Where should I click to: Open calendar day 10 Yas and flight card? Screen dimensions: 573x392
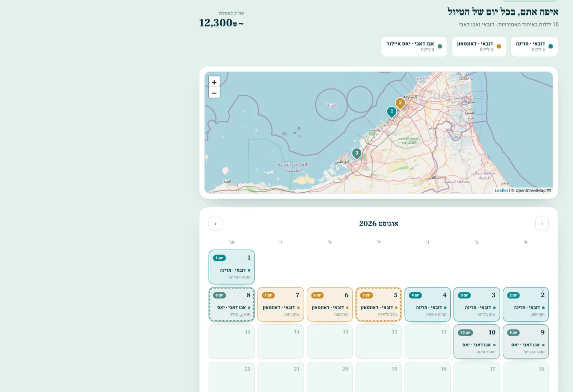point(477,342)
